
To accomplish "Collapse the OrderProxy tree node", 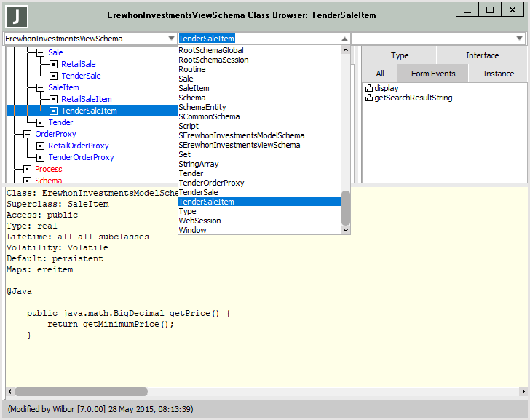I will (28, 134).
